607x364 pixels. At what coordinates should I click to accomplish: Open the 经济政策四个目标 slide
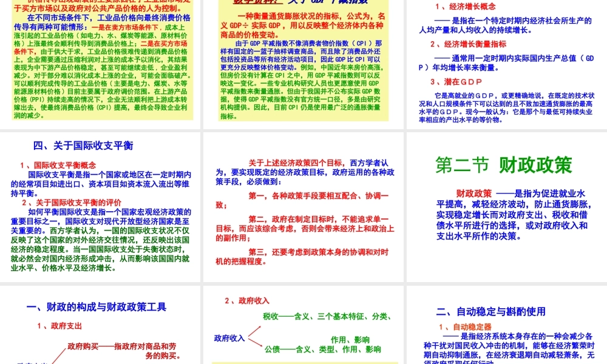coord(303,206)
